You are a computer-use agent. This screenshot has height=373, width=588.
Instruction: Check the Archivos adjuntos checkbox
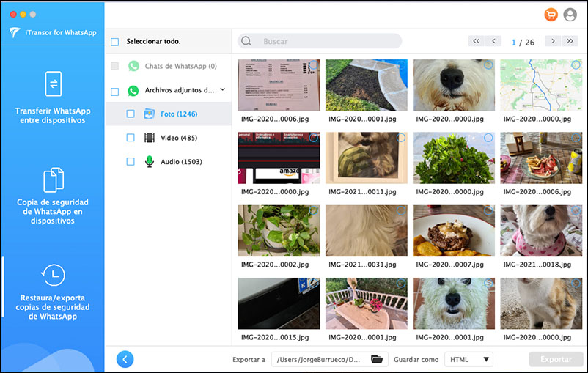[115, 92]
